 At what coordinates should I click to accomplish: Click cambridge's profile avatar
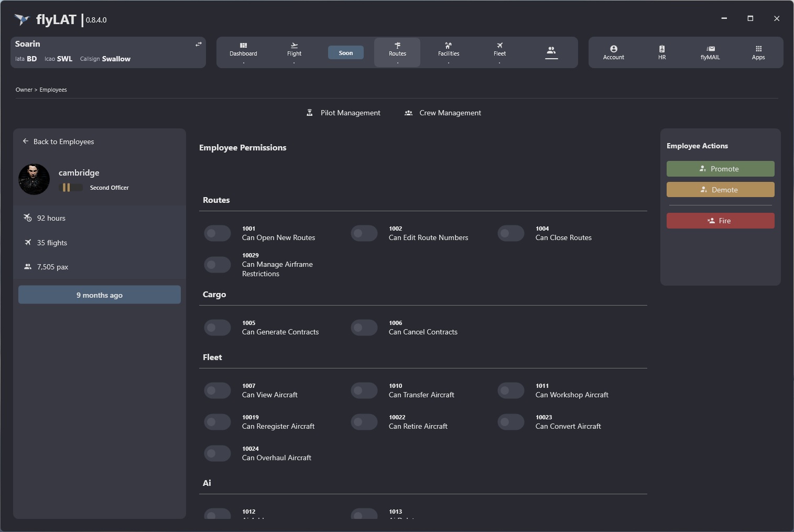34,179
